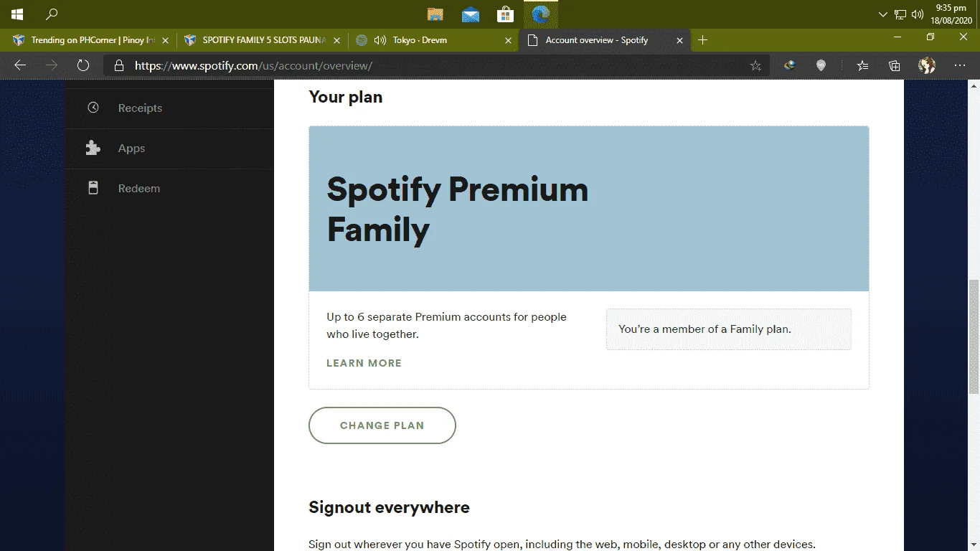Click the CHANGE PLAN button

[x=382, y=425]
